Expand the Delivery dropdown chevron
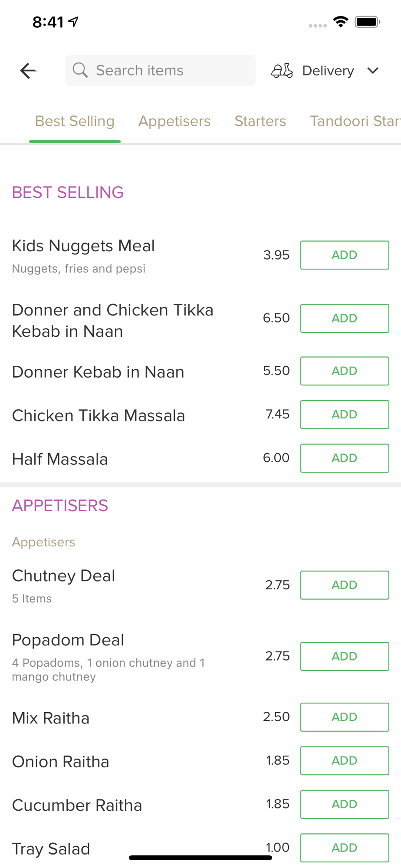401x868 pixels. point(373,70)
